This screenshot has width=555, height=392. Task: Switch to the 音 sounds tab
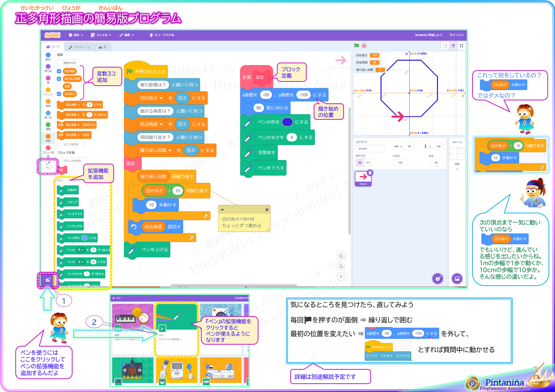click(103, 47)
